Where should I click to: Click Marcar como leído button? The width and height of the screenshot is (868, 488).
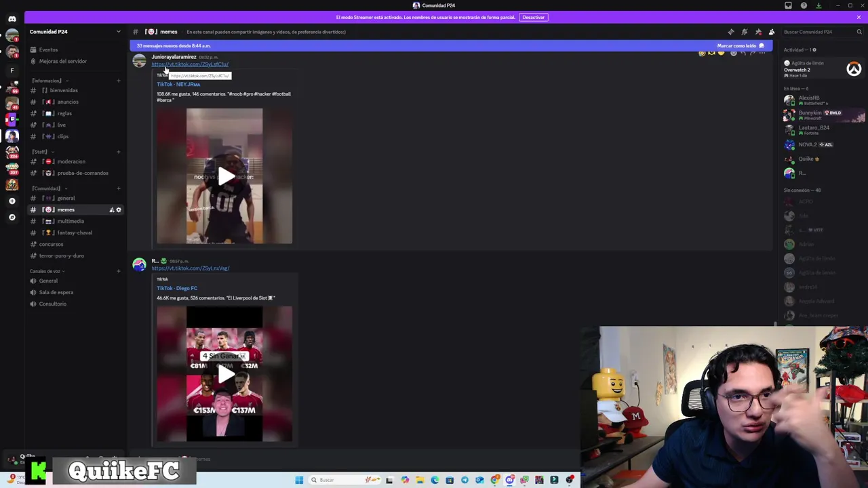(741, 46)
